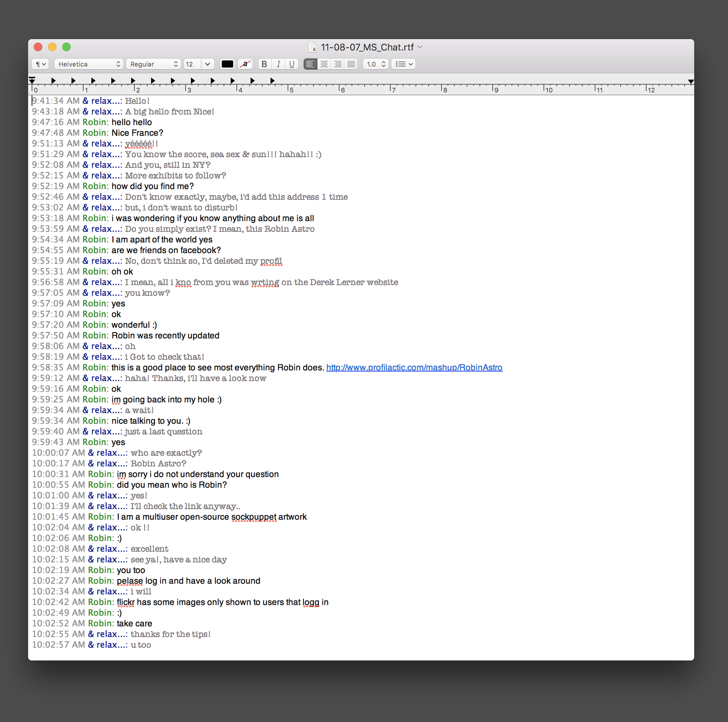Click the misspelled word "sockpuppet"
728x722 pixels.
coord(254,517)
